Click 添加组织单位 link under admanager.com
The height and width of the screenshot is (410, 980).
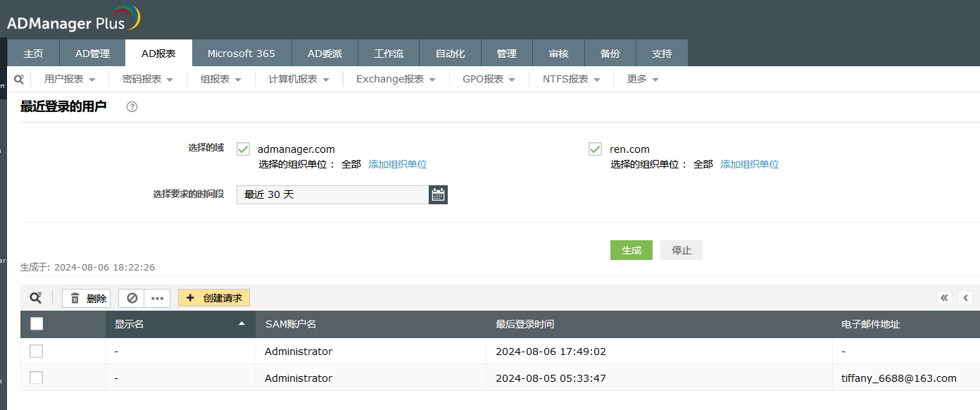[x=398, y=164]
